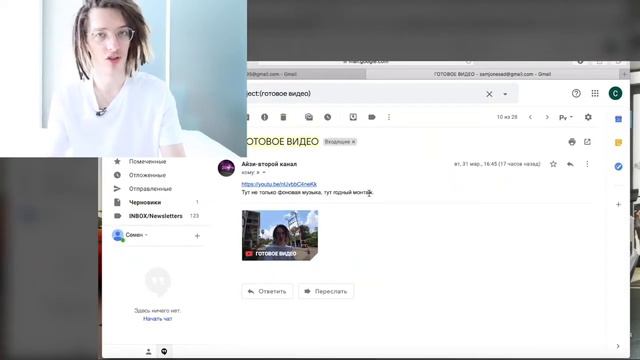Move email to folder icon
The width and height of the screenshot is (640, 360).
[x=353, y=117]
